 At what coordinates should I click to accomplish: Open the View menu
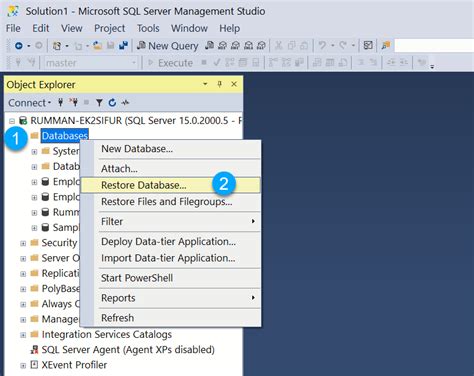point(72,28)
